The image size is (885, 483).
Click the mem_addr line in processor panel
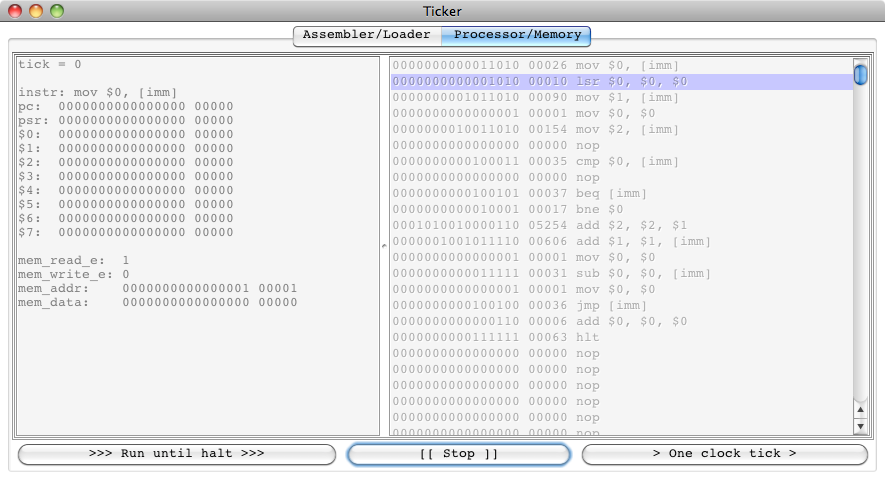[x=158, y=288]
